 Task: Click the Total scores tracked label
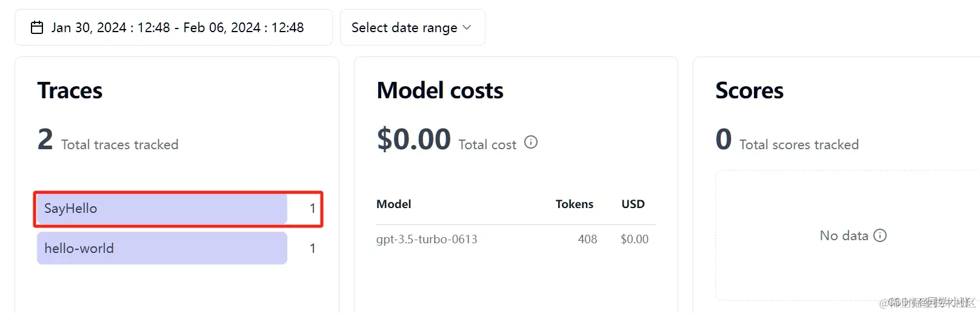[x=799, y=144]
